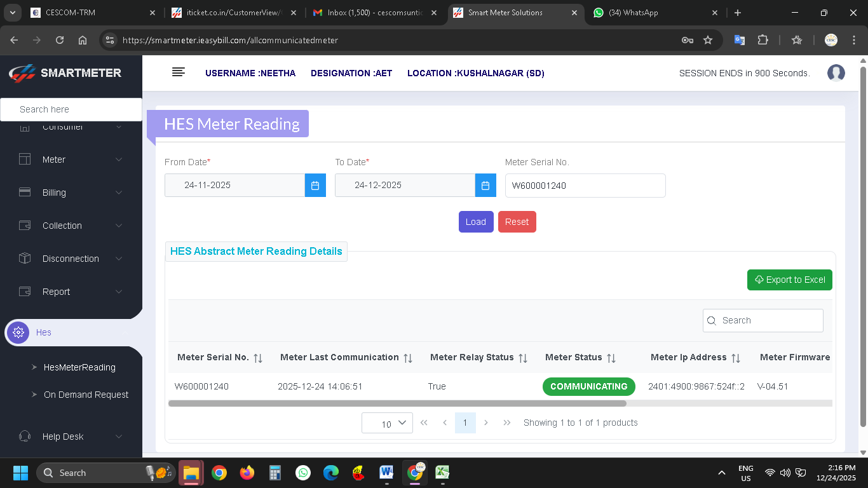Open the From Date calendar picker
The image size is (868, 488).
[x=315, y=186]
